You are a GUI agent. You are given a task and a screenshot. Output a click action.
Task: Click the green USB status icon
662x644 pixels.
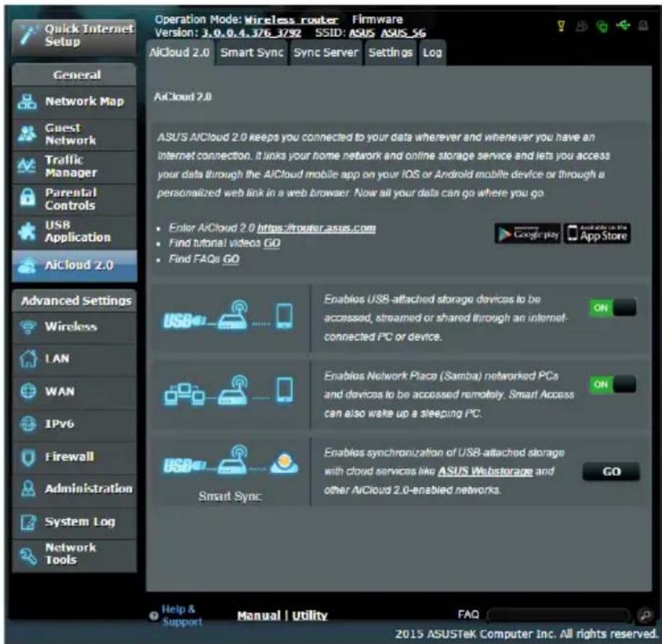(623, 25)
